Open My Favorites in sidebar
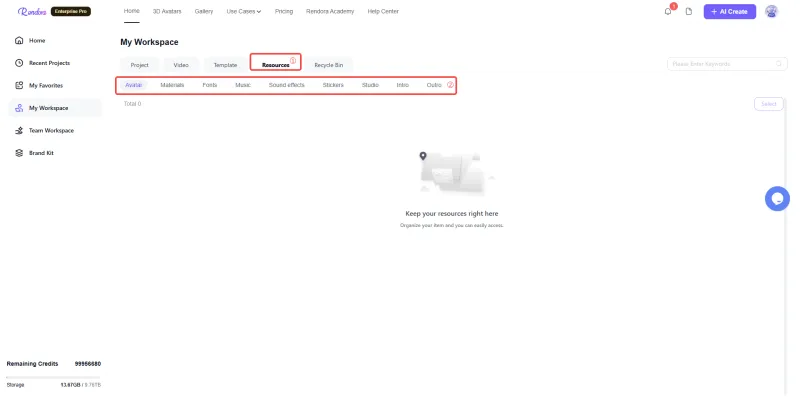The height and width of the screenshot is (397, 800). 46,85
